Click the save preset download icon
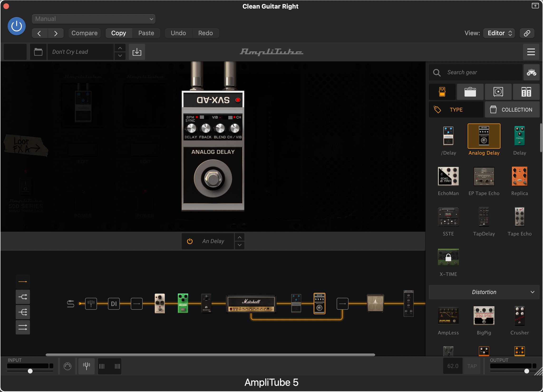This screenshot has width=543, height=392. [137, 52]
